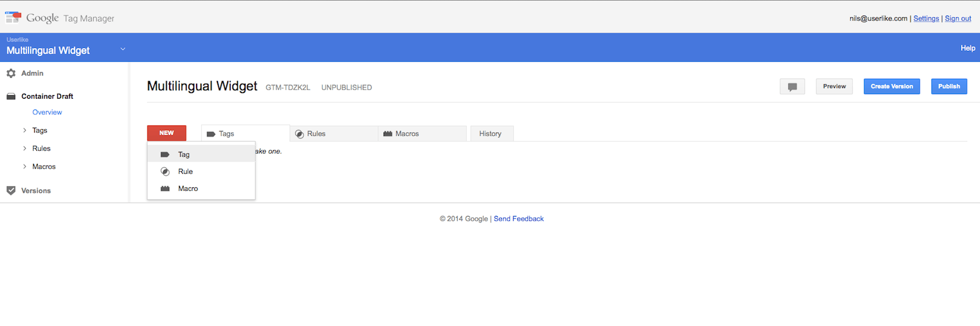980x326 pixels.
Task: Switch to the Rules tab
Action: (334, 133)
